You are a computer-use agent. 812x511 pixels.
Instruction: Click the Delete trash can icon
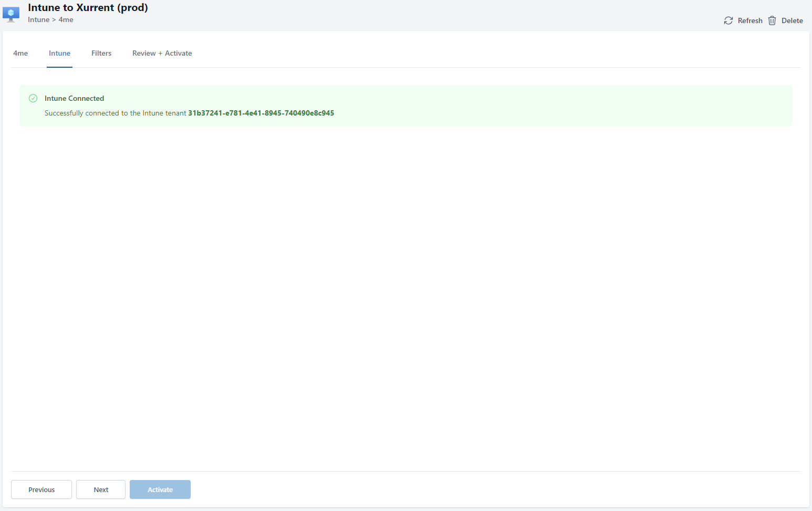(x=772, y=20)
